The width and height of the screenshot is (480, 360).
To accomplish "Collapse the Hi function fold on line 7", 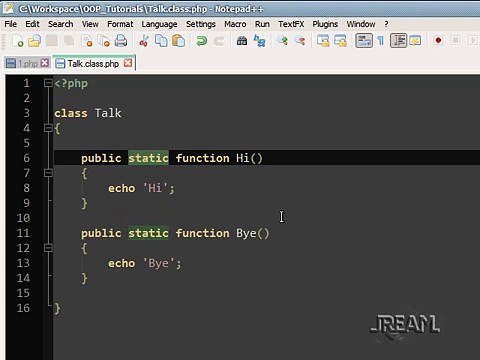I will (x=48, y=173).
